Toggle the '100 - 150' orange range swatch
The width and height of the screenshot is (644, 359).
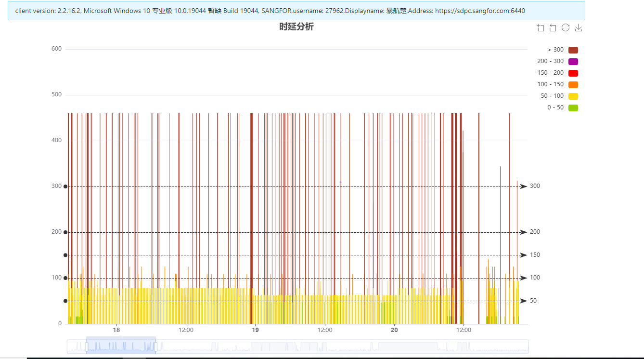(573, 85)
